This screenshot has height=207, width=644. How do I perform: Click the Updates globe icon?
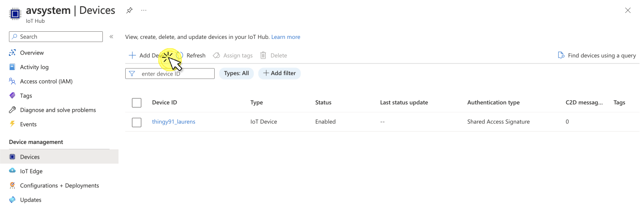coord(13,200)
